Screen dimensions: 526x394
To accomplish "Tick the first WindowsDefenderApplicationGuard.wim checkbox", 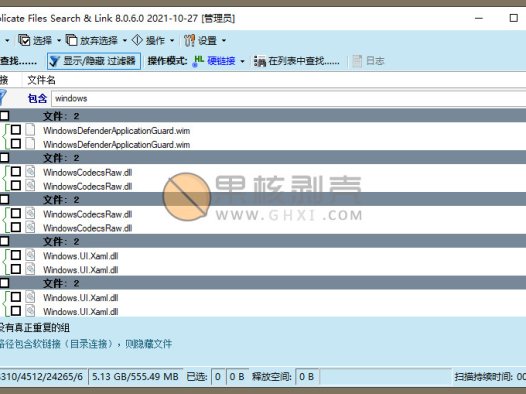I will point(16,130).
